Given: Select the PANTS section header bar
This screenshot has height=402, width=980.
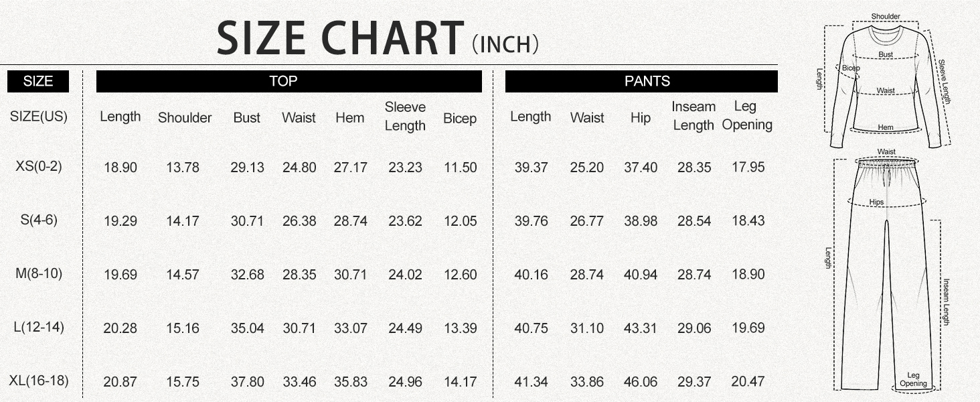Looking at the screenshot, I should pyautogui.click(x=641, y=81).
